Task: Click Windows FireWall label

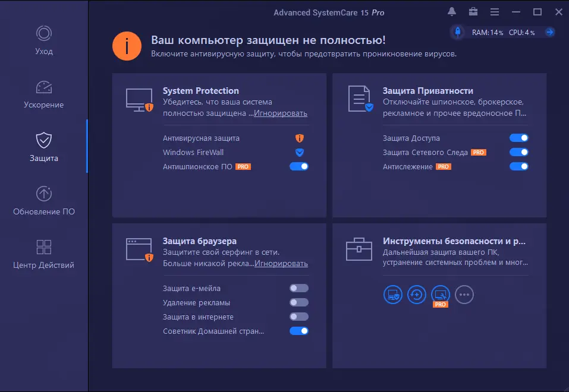Action: 193,152
